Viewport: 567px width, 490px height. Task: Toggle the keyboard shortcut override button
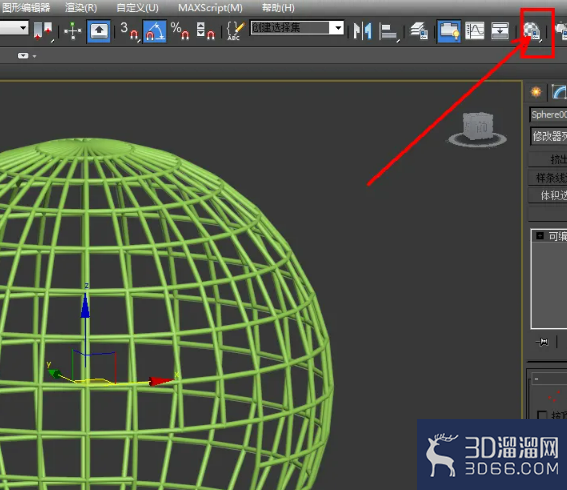point(98,31)
